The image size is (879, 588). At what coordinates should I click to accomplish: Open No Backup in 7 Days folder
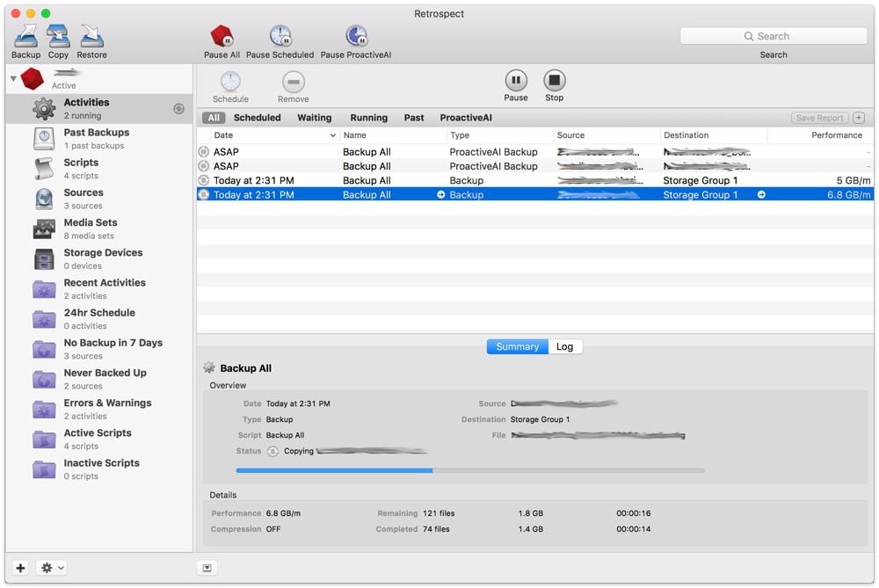point(99,349)
